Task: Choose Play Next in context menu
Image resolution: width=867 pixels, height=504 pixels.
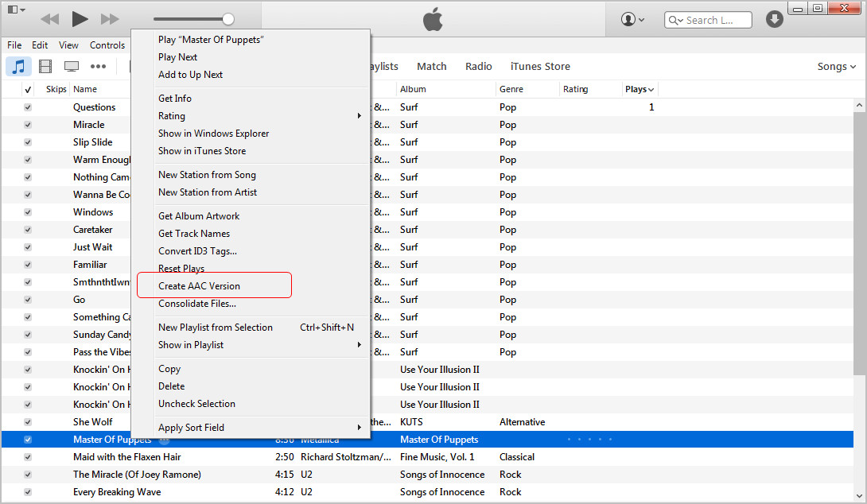Action: (177, 57)
